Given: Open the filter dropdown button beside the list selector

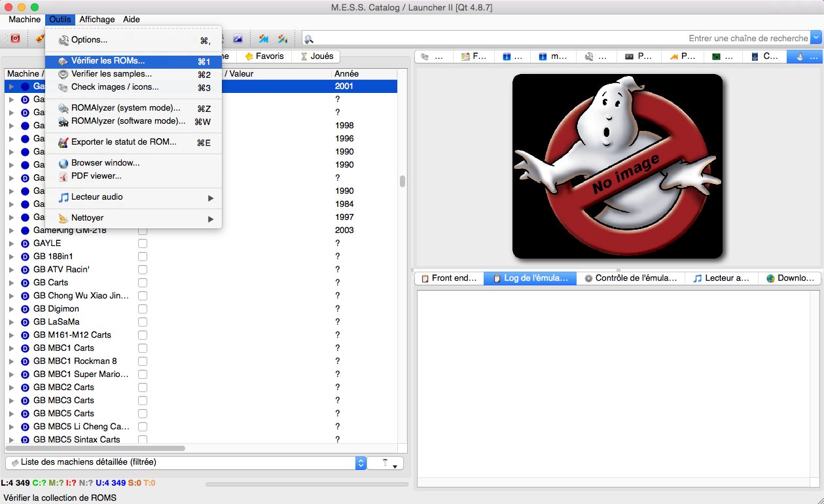Looking at the screenshot, I should [385, 463].
